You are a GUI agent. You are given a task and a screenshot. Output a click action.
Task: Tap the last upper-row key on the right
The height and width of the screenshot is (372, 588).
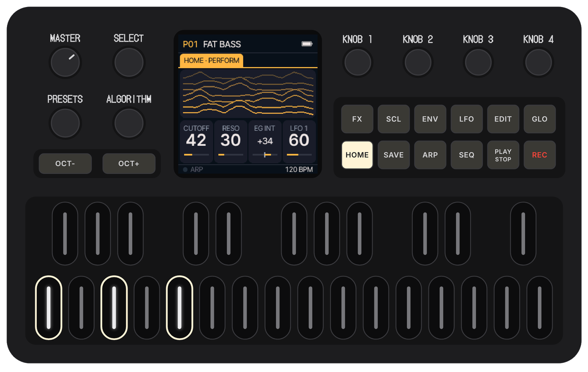[523, 234]
